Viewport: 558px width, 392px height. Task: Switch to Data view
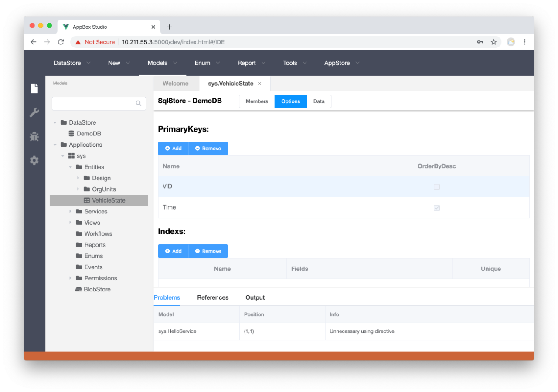point(319,101)
